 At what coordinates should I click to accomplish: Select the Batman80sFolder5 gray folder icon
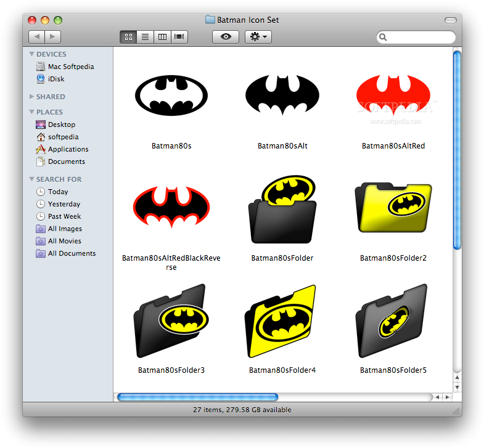tap(392, 321)
